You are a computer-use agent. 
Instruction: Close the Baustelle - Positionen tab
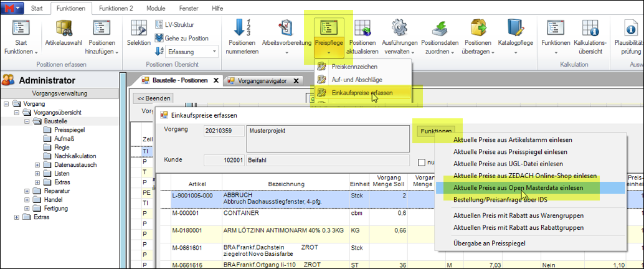(216, 80)
